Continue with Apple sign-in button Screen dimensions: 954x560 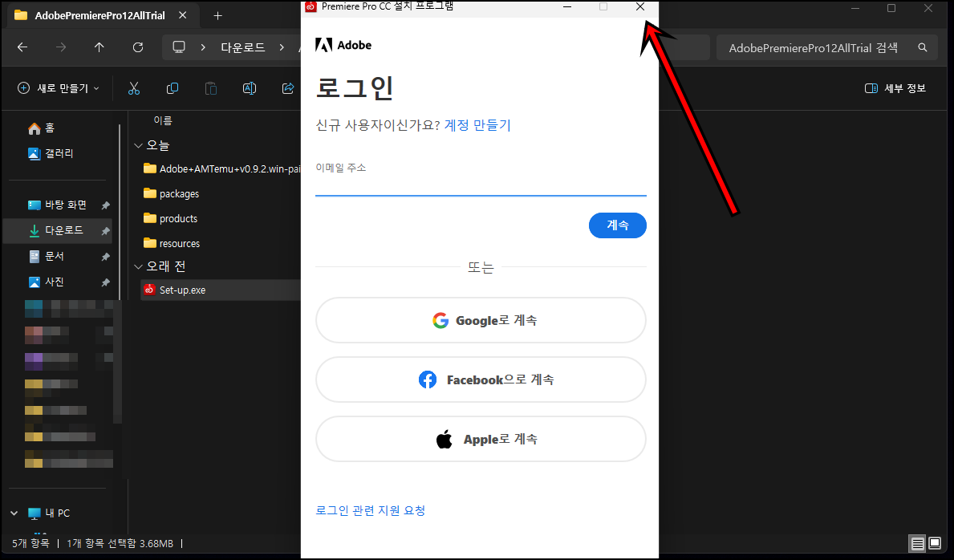pyautogui.click(x=481, y=439)
